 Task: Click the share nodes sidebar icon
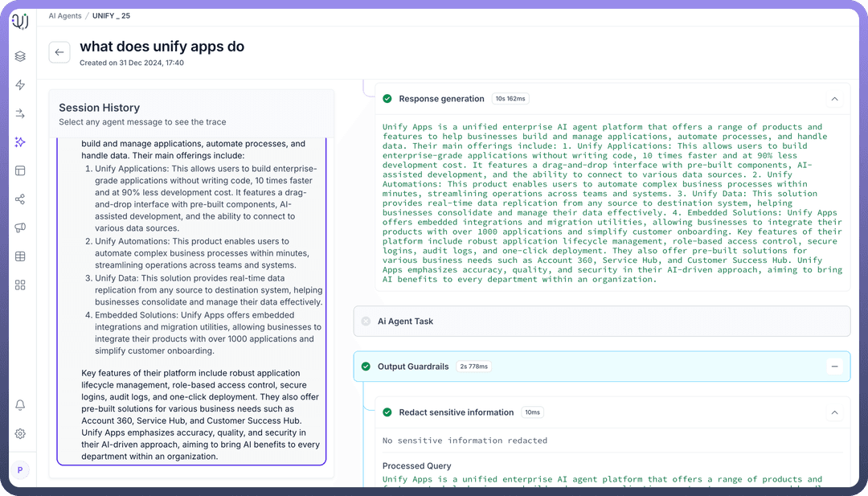[20, 199]
